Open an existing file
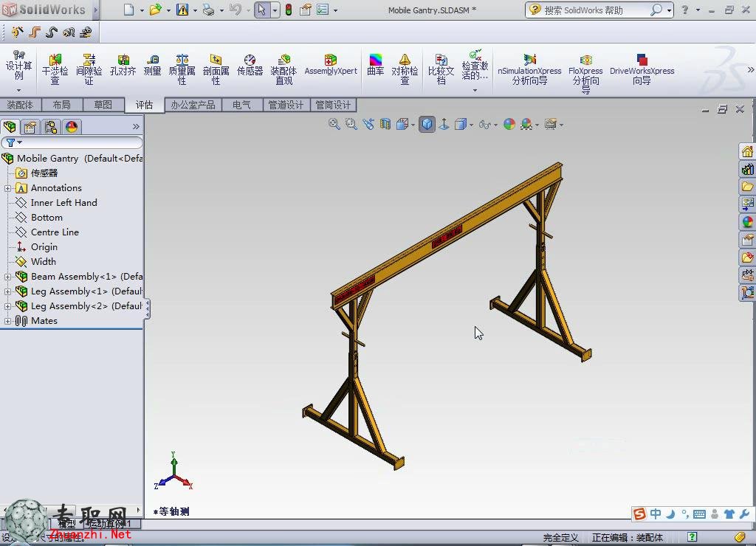756x546 pixels. pyautogui.click(x=155, y=10)
